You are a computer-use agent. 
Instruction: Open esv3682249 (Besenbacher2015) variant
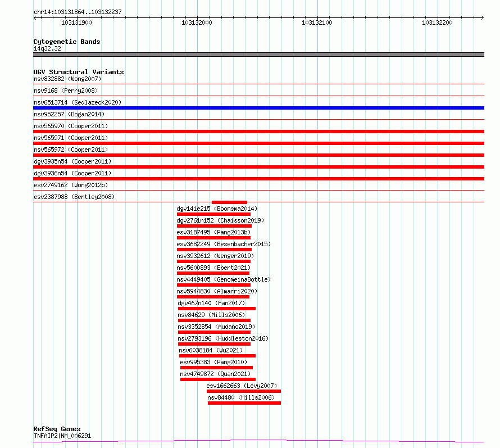pos(224,244)
